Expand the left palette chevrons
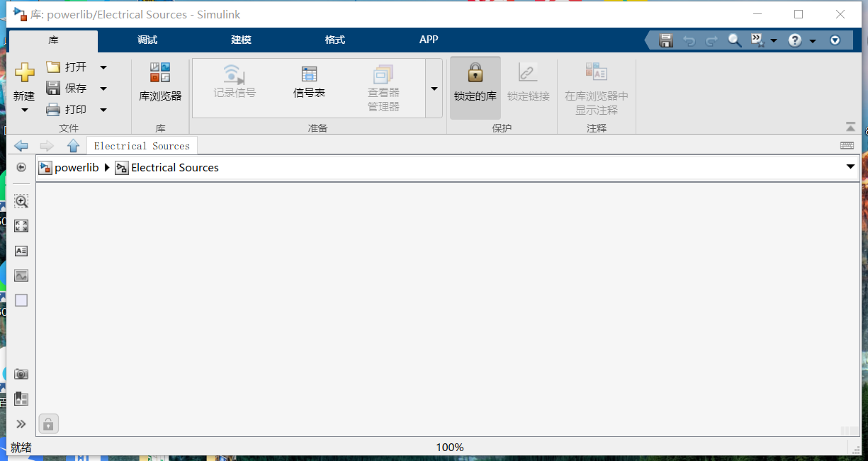 (x=21, y=424)
